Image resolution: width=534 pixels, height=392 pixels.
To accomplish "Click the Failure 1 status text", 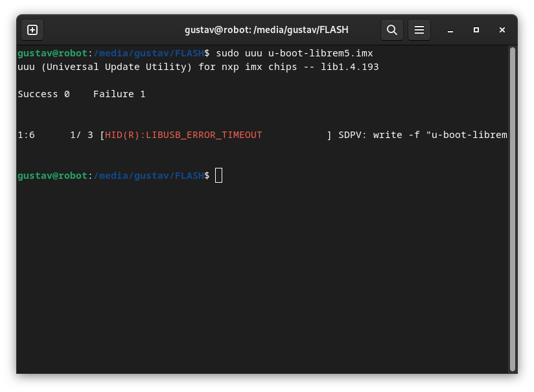I will (x=119, y=95).
